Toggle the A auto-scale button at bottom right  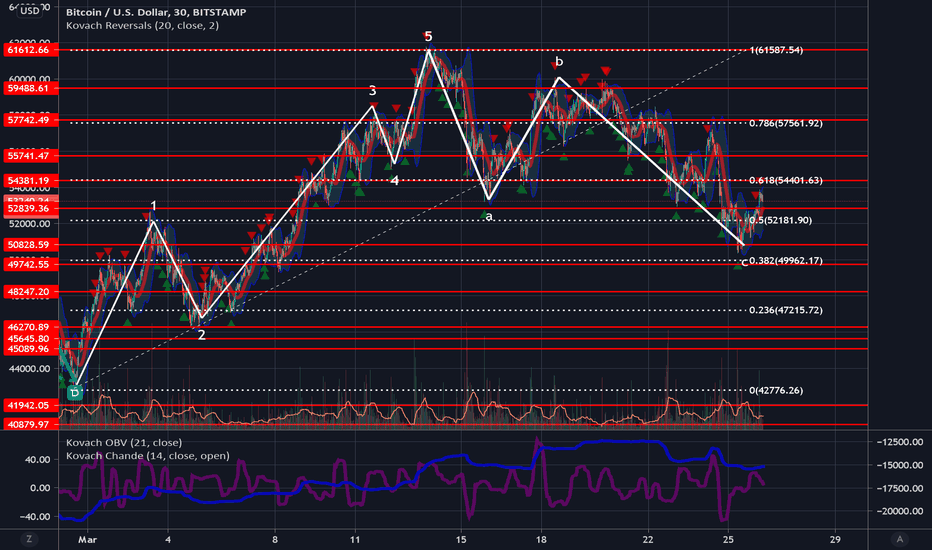tap(899, 539)
